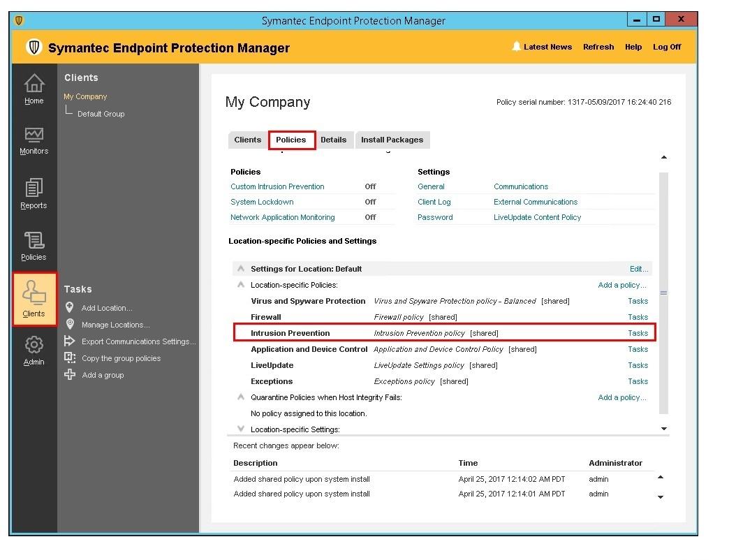Click Add a policy for Quarantine Policies
The image size is (729, 560).
(622, 397)
